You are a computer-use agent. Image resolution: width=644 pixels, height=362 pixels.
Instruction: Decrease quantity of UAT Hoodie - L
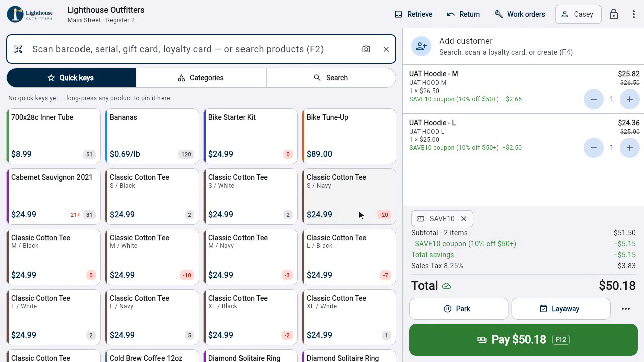pyautogui.click(x=594, y=148)
